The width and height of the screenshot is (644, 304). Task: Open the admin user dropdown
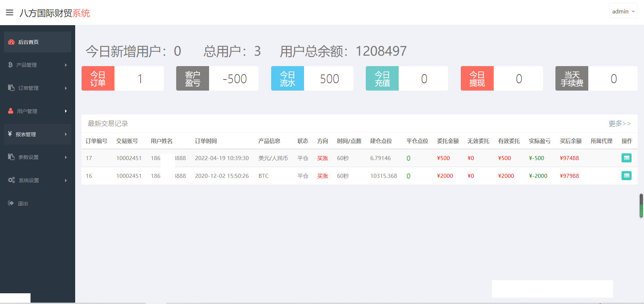(623, 11)
